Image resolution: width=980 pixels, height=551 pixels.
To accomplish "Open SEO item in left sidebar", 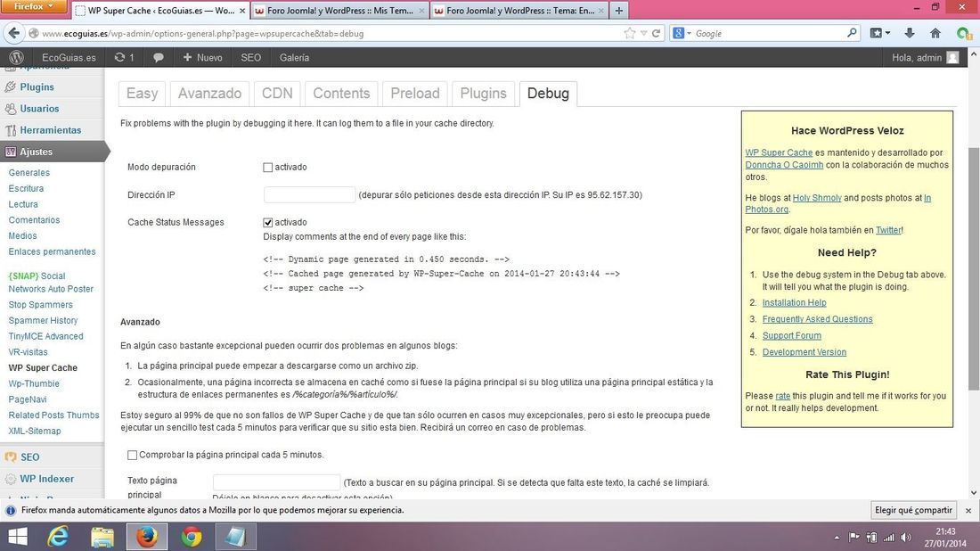I will coord(29,457).
